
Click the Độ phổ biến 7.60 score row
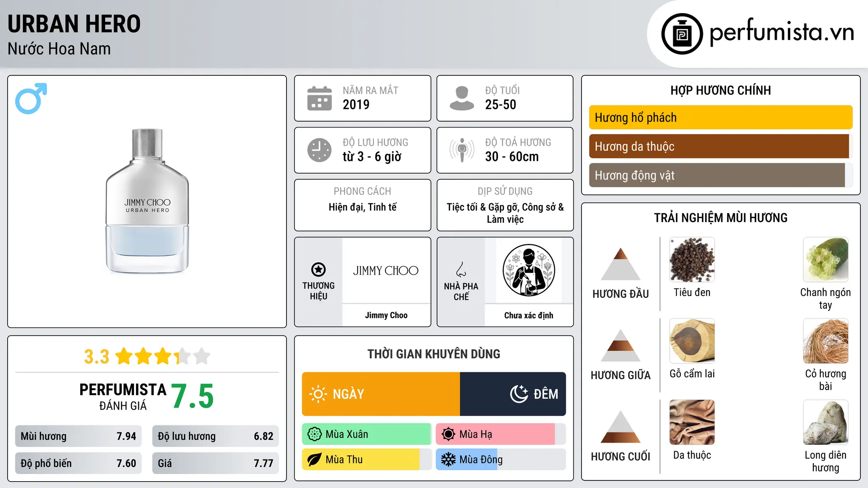click(x=78, y=463)
